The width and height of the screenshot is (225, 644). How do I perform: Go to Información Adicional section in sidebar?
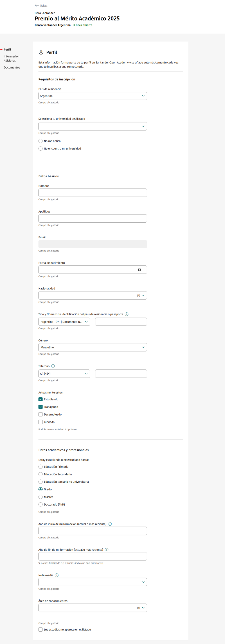11,59
